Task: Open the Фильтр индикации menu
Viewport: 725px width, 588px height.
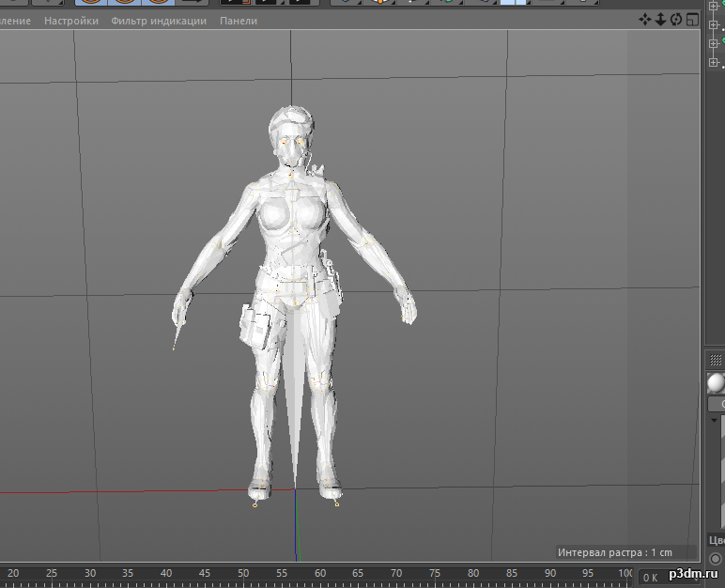Action: click(158, 21)
